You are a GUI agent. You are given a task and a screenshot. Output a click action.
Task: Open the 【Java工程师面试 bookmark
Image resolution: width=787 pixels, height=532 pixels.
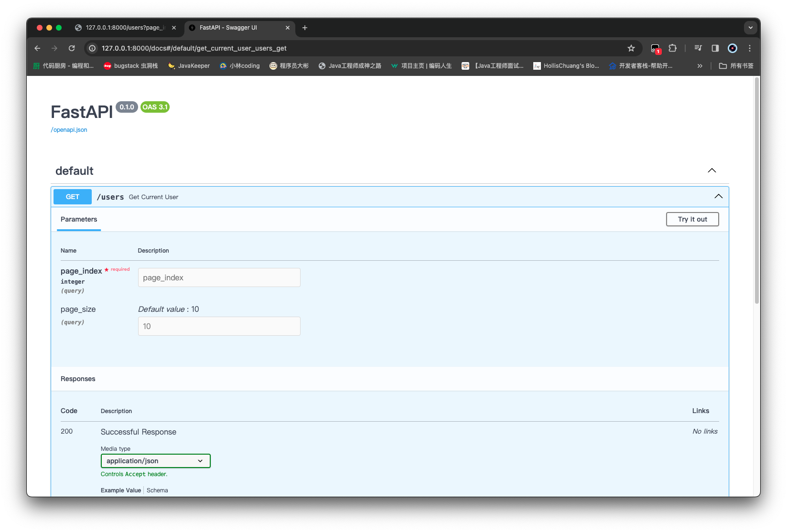(x=493, y=66)
